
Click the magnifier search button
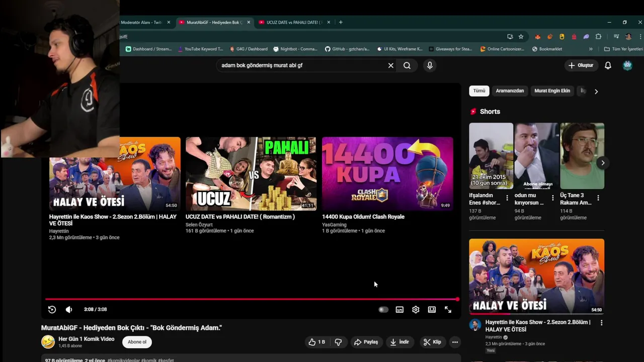[407, 65]
